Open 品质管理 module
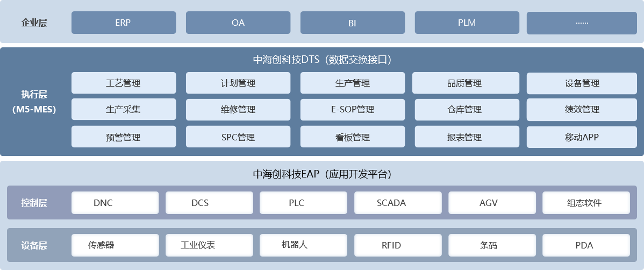Image resolution: width=644 pixels, height=270 pixels. click(x=466, y=83)
